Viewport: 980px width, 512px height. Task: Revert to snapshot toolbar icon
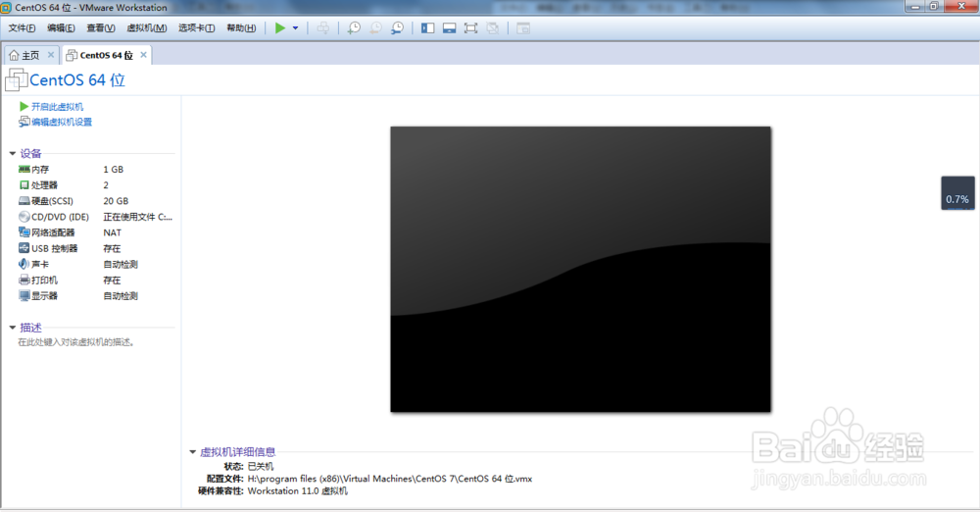point(375,28)
